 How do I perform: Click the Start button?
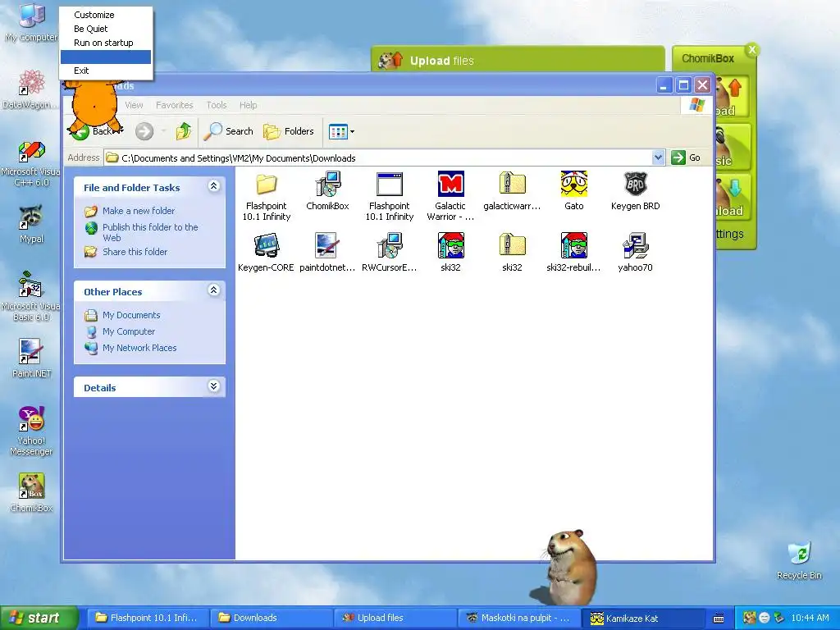coord(39,618)
